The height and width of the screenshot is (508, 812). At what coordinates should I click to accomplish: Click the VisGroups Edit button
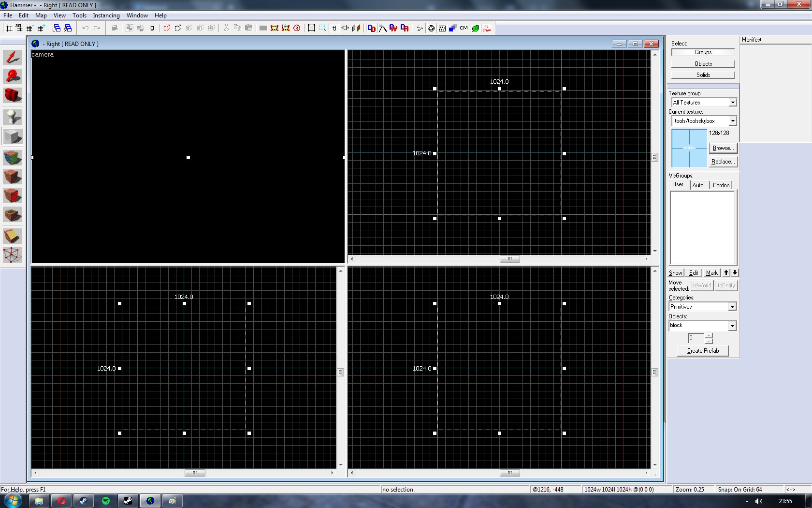click(x=694, y=273)
